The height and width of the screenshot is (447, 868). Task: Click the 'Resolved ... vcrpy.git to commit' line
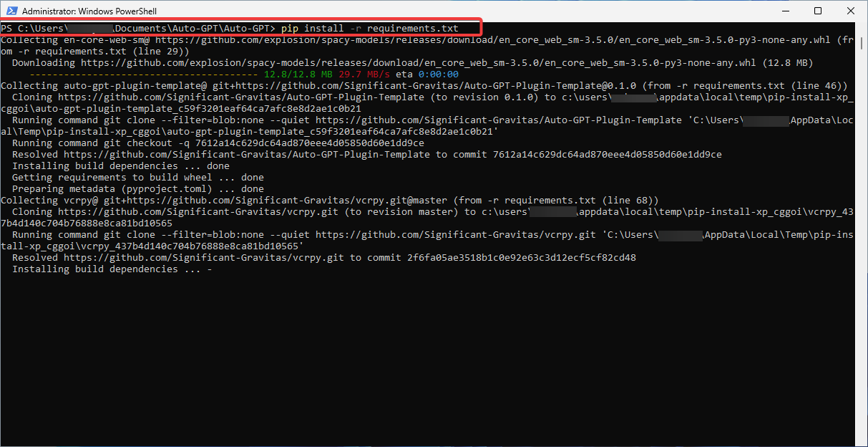click(324, 258)
